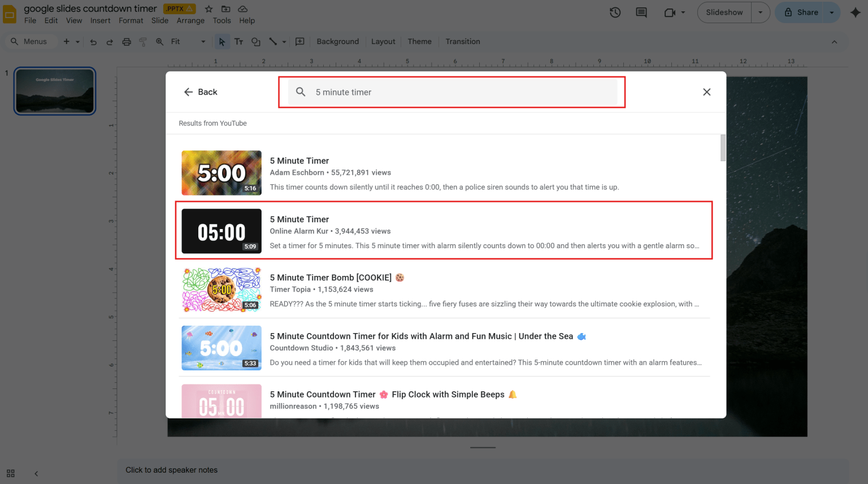This screenshot has width=868, height=484.
Task: Activate the Paint format tool
Action: (x=142, y=41)
